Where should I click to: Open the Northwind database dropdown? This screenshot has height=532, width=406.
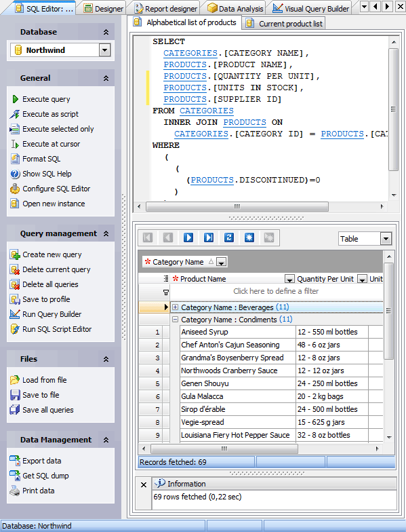(104, 50)
